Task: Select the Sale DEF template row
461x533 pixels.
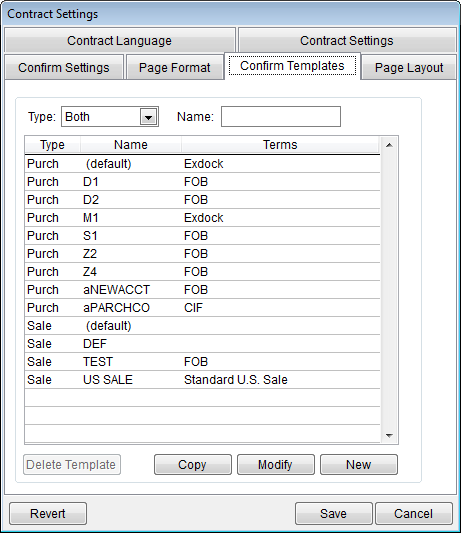Action: point(202,344)
